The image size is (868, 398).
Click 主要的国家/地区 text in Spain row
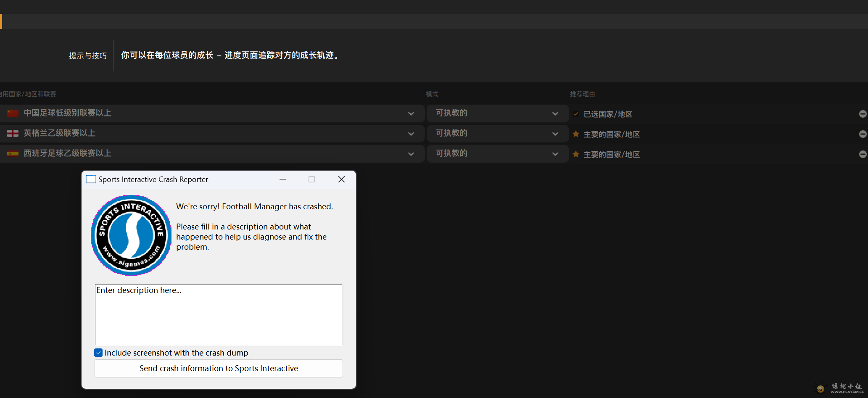click(612, 155)
